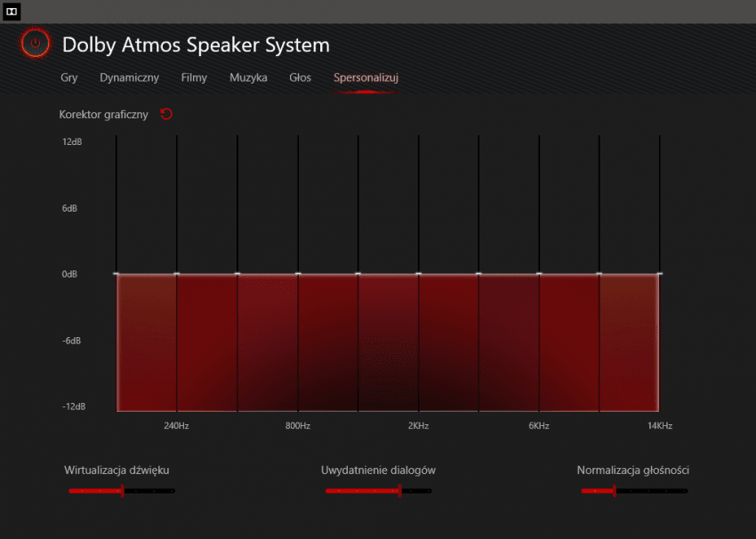
Task: Click the 6KHz equalizer band handle
Action: point(539,274)
